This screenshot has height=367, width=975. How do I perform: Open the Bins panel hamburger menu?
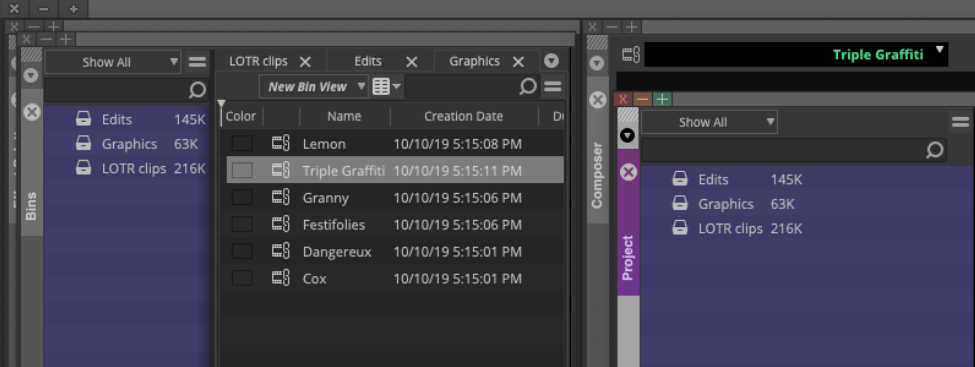197,62
